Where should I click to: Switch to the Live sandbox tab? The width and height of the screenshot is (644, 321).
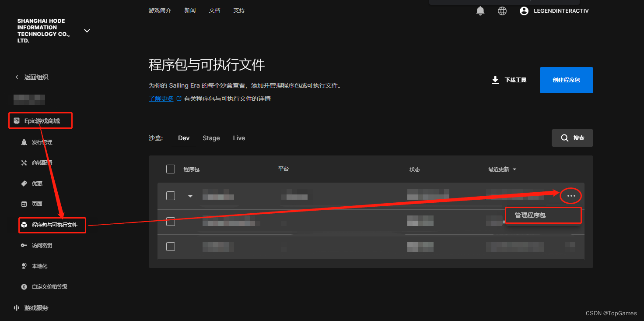239,138
